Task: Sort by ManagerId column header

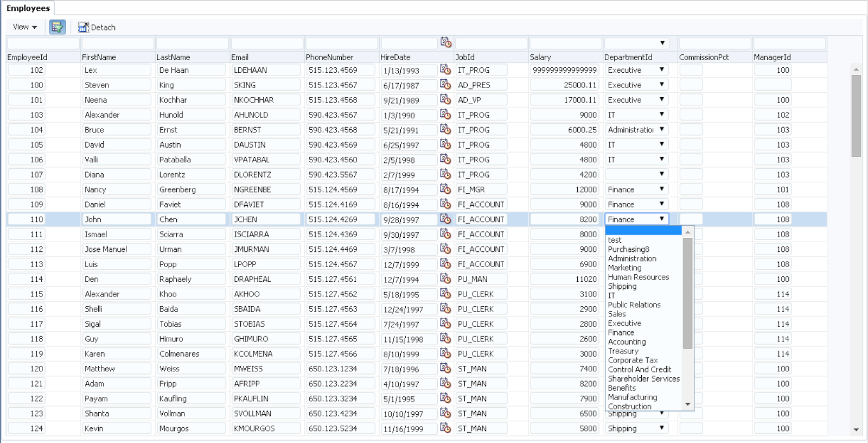Action: point(772,57)
